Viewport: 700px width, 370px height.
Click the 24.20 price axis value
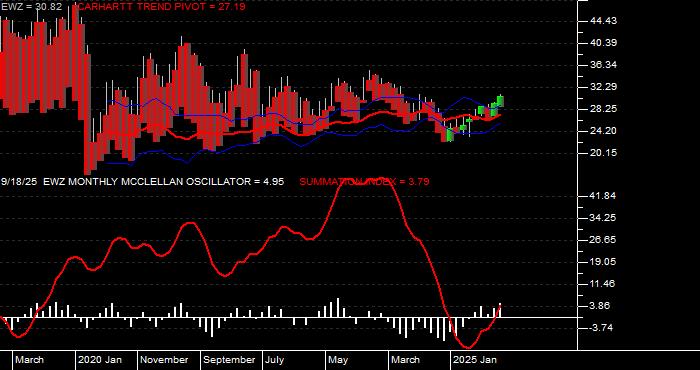pos(603,131)
